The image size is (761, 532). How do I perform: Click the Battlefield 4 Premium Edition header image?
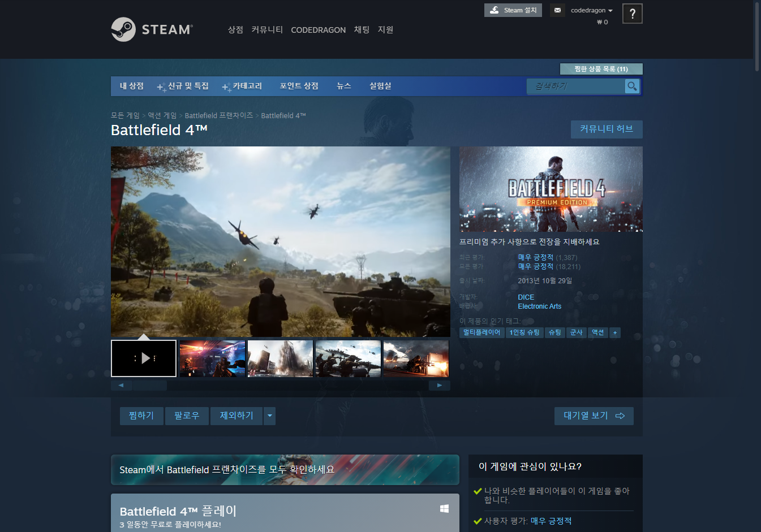point(551,189)
